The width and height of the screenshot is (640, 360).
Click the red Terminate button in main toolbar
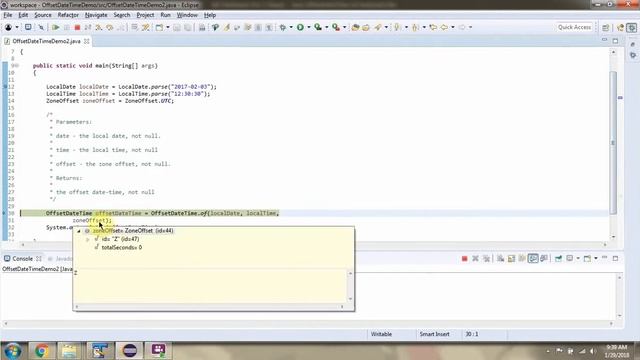[77, 27]
